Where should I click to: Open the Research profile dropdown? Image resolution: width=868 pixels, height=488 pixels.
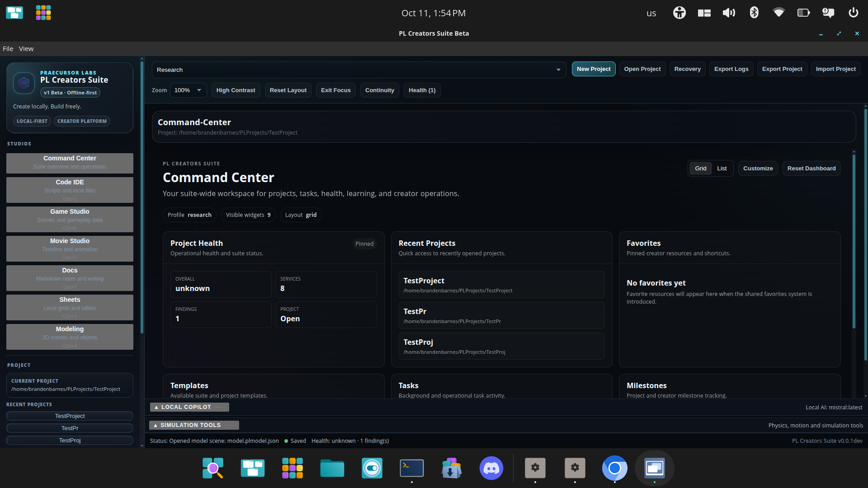coord(359,70)
